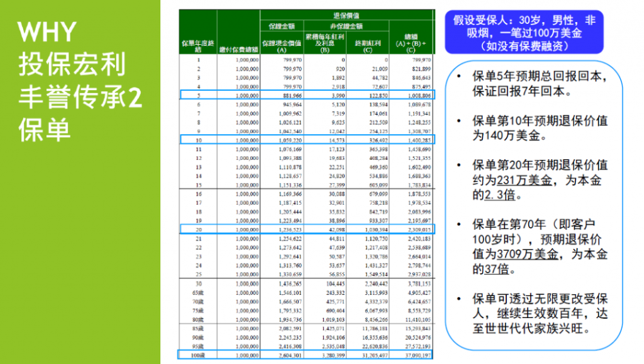Viewport: 644px width, 364px height.
Task: Click the bonus value '14,573' in year 10
Action: pos(337,140)
